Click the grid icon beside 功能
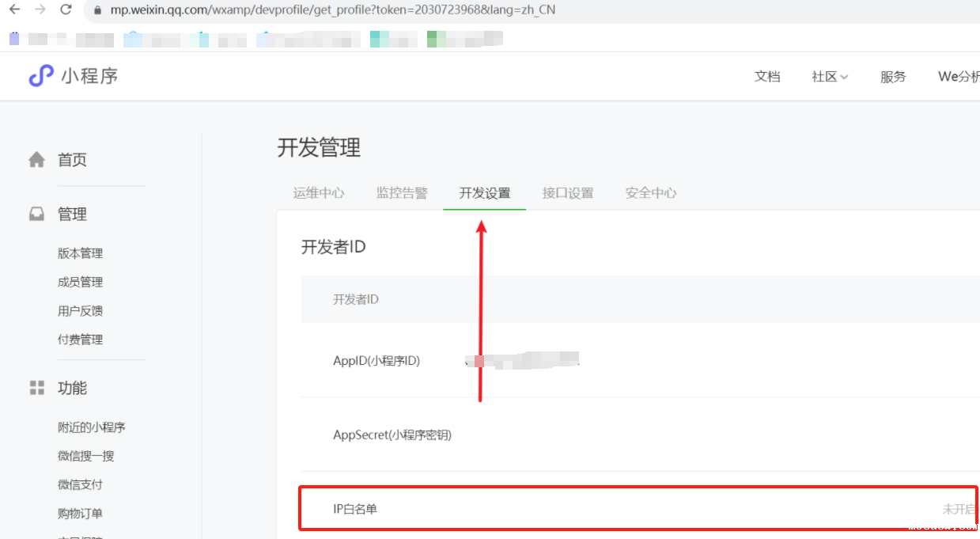The image size is (980, 539). [36, 388]
